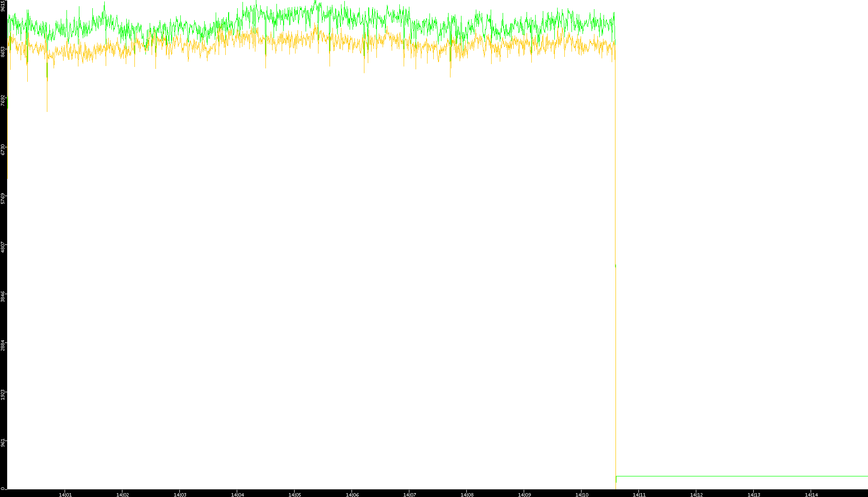Click the 7692 vertical axis label
The height and width of the screenshot is (497, 868).
(x=3, y=100)
